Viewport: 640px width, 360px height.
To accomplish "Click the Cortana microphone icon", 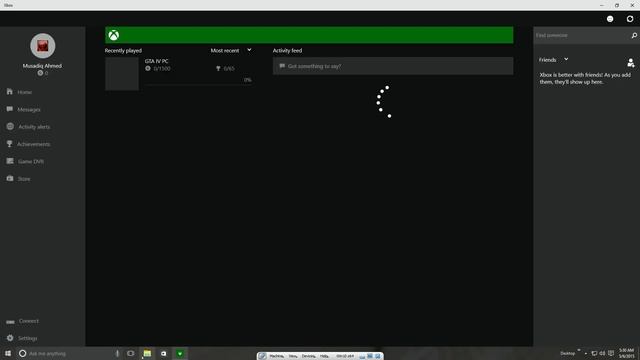I will [117, 353].
